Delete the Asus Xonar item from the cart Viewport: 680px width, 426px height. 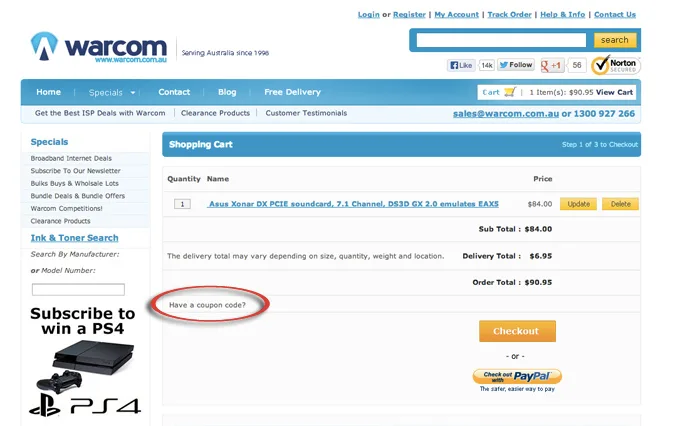click(620, 204)
